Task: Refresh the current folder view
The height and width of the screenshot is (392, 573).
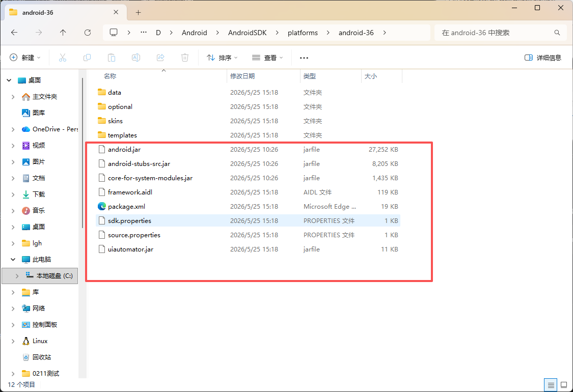Action: coord(87,33)
